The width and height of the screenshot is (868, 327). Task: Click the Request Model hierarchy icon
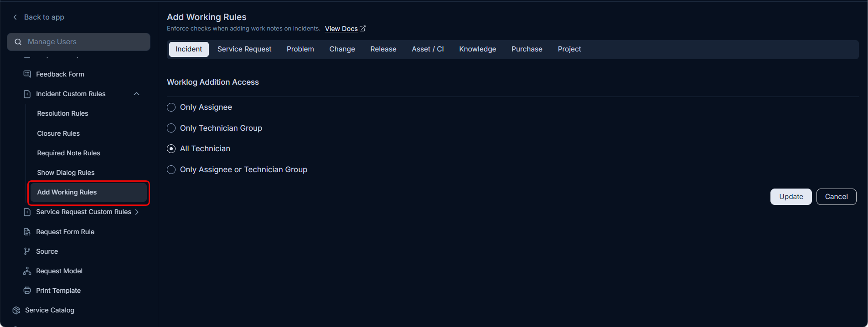pos(27,271)
